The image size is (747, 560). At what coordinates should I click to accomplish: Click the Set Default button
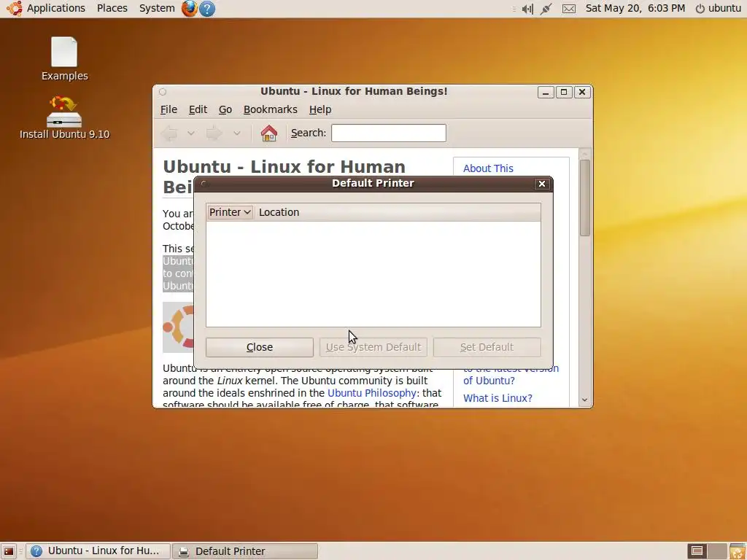487,347
